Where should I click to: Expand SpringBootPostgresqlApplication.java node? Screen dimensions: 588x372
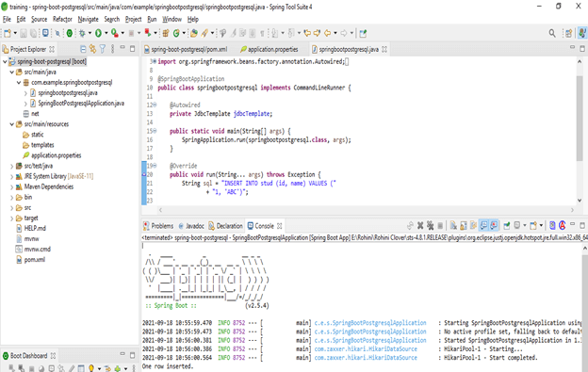[x=25, y=104]
